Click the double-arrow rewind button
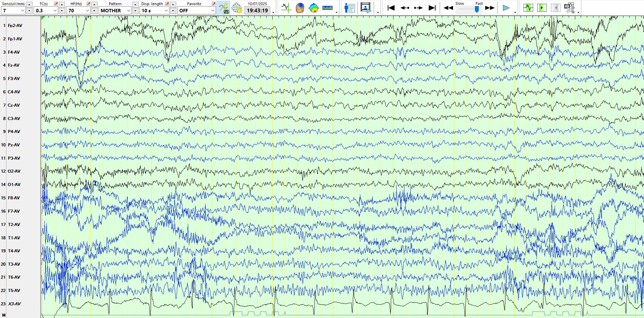The image size is (644, 318). [448, 8]
